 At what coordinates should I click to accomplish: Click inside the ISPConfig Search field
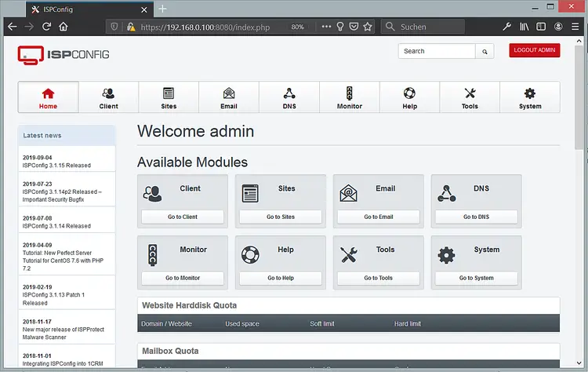[436, 51]
